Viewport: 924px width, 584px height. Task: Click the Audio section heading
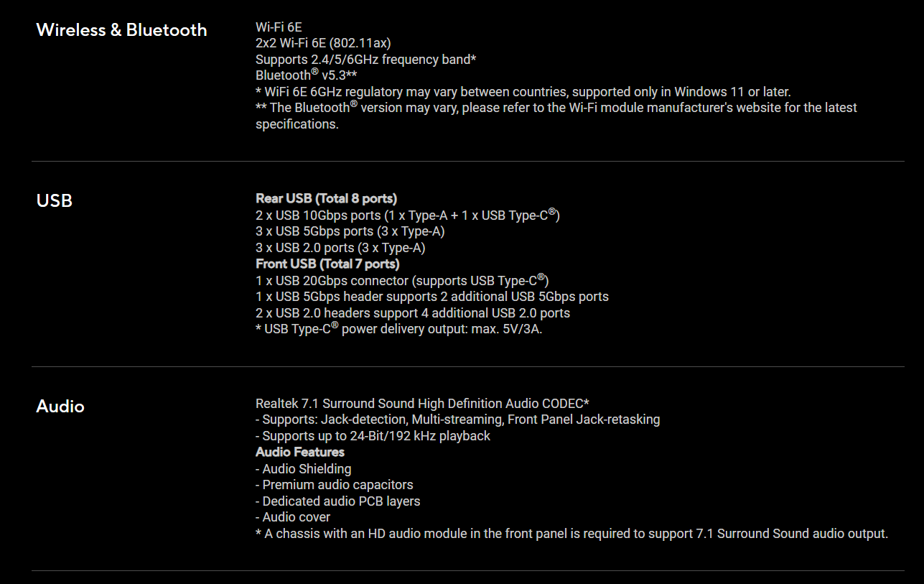point(60,407)
